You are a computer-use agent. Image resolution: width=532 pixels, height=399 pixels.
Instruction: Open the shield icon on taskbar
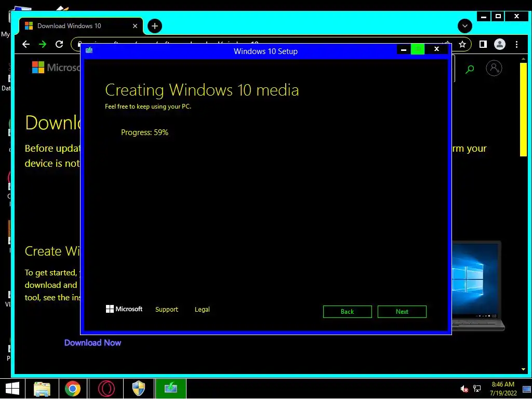(x=139, y=389)
